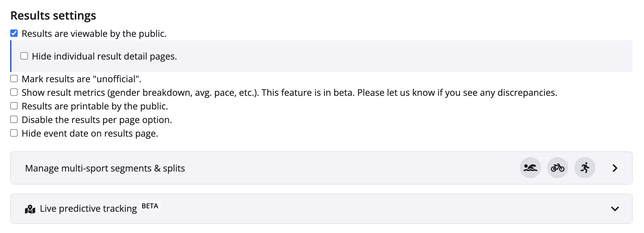The image size is (644, 233).
Task: Click the bicycle icon in multi-sport row
Action: (x=557, y=168)
